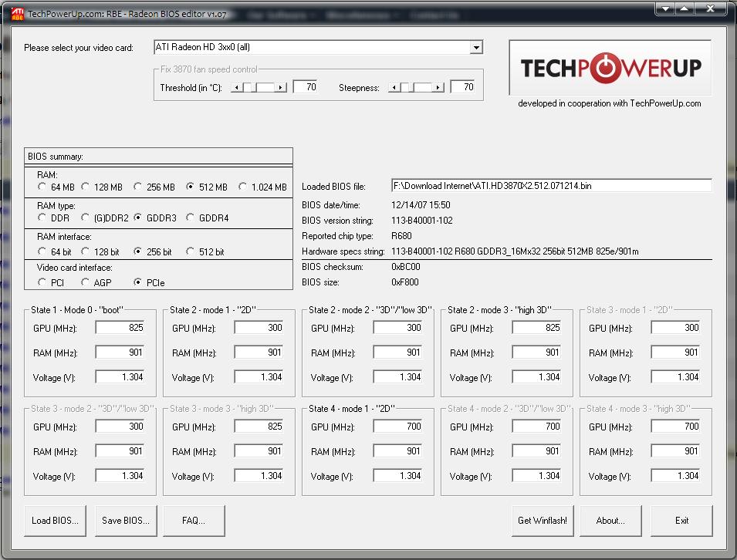Click State 1 Mode 0 boot RAM field
This screenshot has width=737, height=560.
pos(120,353)
